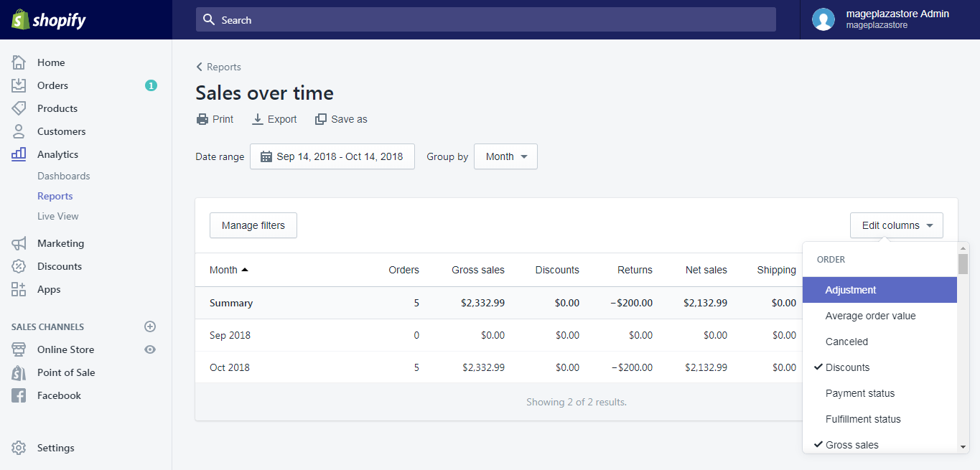Click the Marketing megaphone icon

tap(19, 243)
